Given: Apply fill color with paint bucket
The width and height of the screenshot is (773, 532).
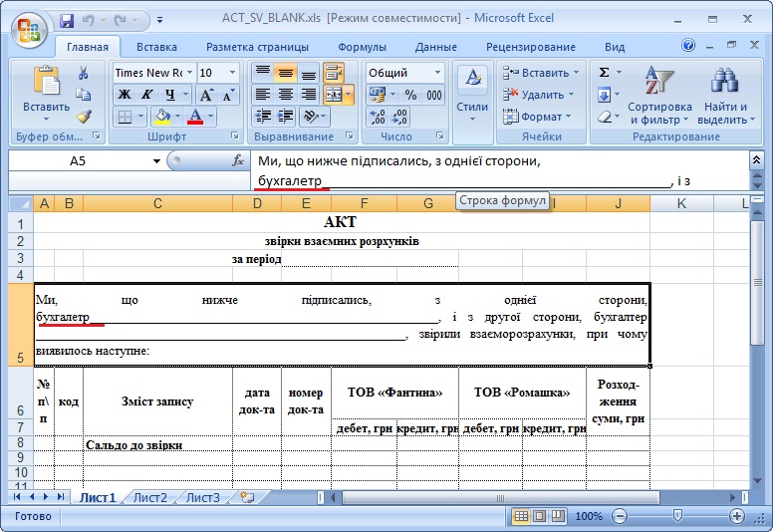Looking at the screenshot, I should point(162,117).
